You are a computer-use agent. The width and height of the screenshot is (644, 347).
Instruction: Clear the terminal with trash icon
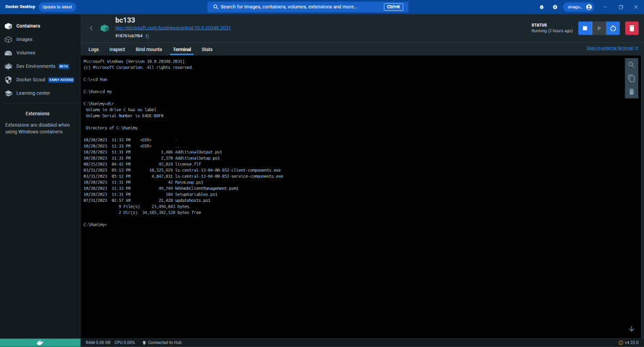(631, 92)
